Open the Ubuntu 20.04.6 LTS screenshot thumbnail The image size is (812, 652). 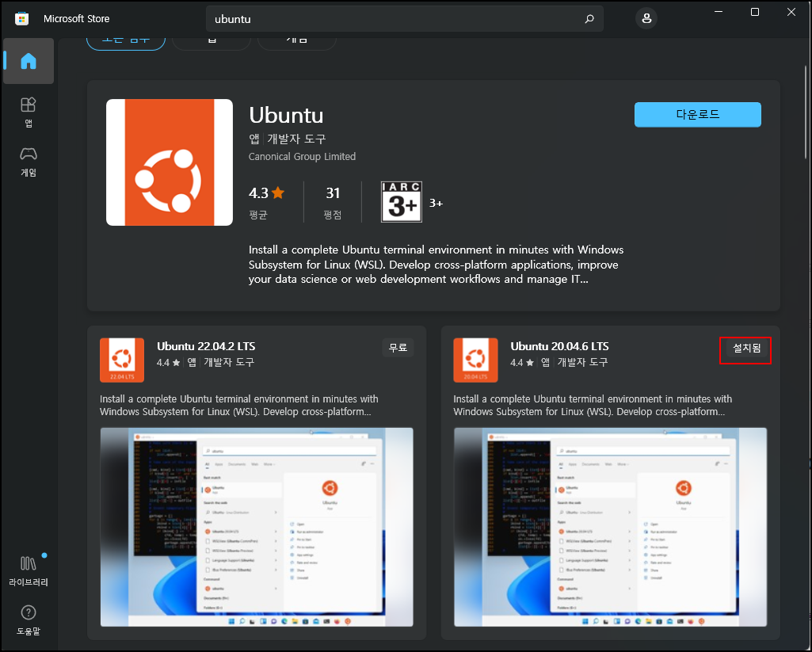[611, 527]
